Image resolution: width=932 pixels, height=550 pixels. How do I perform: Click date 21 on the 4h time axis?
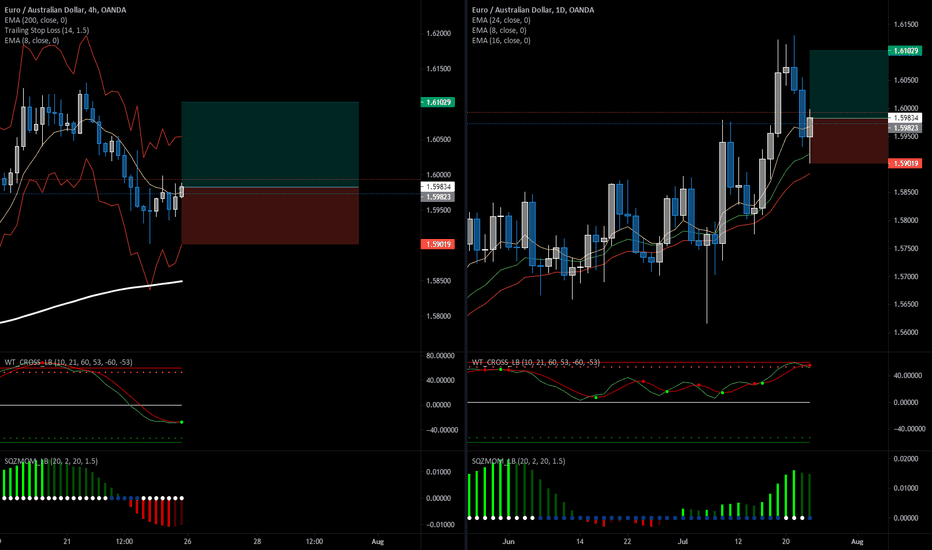point(67,542)
